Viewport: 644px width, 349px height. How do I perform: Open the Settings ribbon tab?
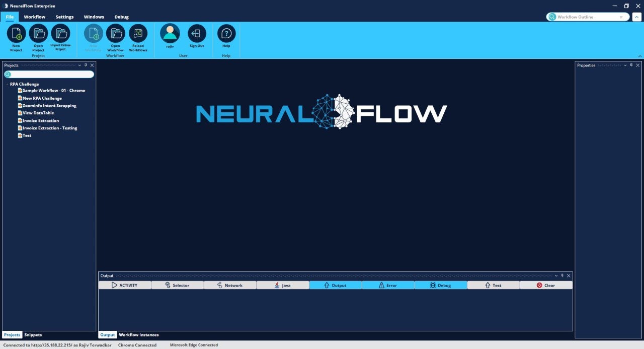(x=64, y=17)
